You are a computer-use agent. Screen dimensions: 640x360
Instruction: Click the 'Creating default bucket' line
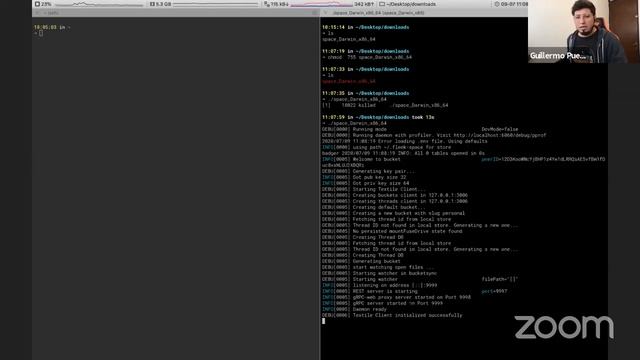point(373,207)
